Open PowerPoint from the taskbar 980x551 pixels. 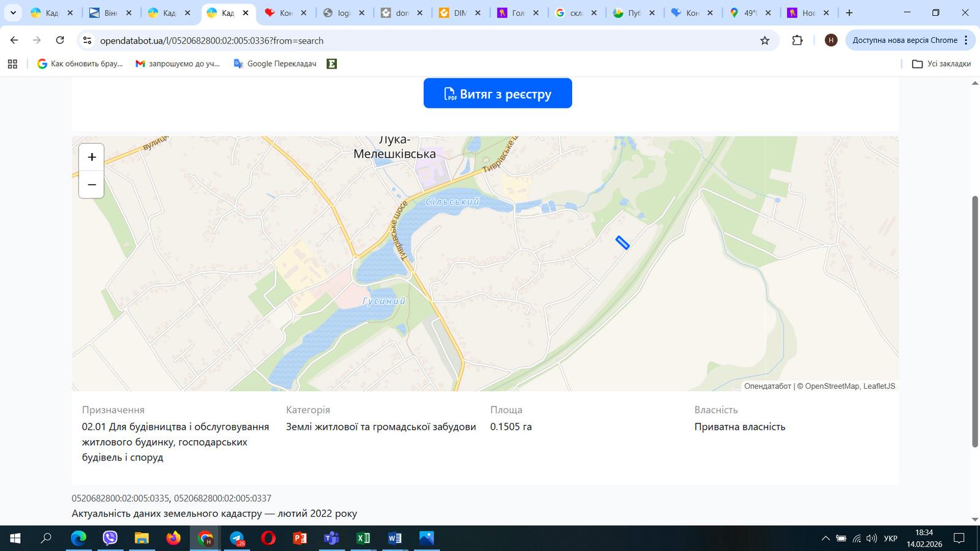pos(300,539)
